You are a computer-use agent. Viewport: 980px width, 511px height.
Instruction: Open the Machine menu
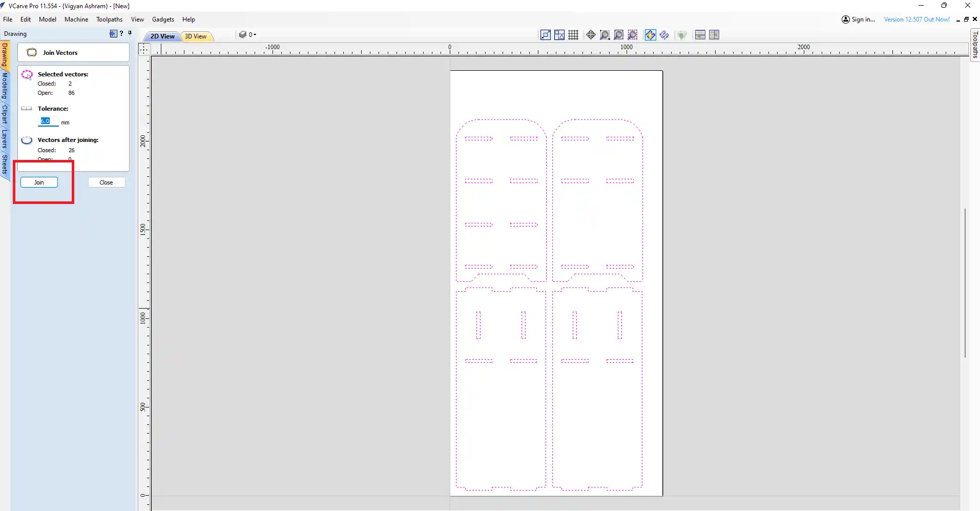(x=76, y=19)
